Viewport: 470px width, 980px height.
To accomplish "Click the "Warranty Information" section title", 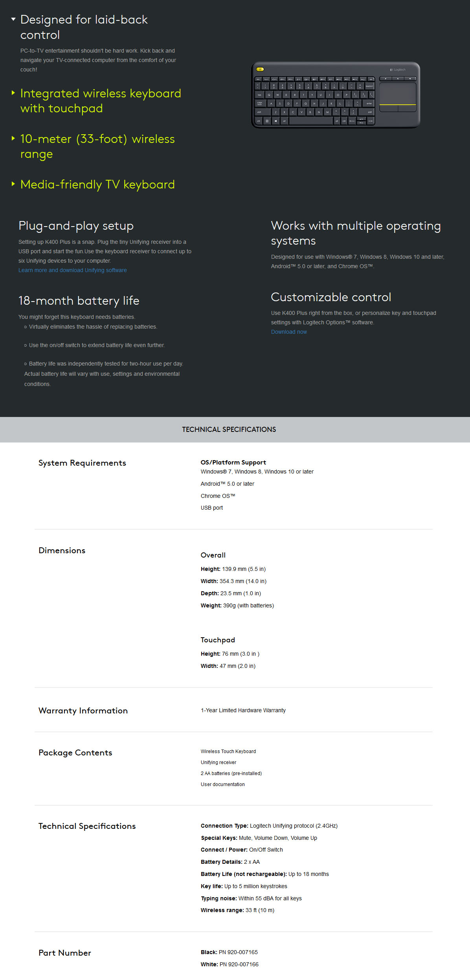I will coord(83,711).
